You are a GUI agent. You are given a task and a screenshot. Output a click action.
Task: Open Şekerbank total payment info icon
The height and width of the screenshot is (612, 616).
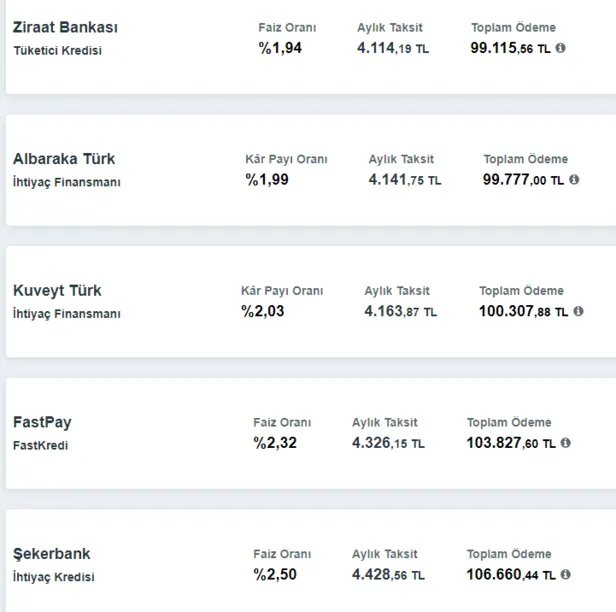point(566,575)
